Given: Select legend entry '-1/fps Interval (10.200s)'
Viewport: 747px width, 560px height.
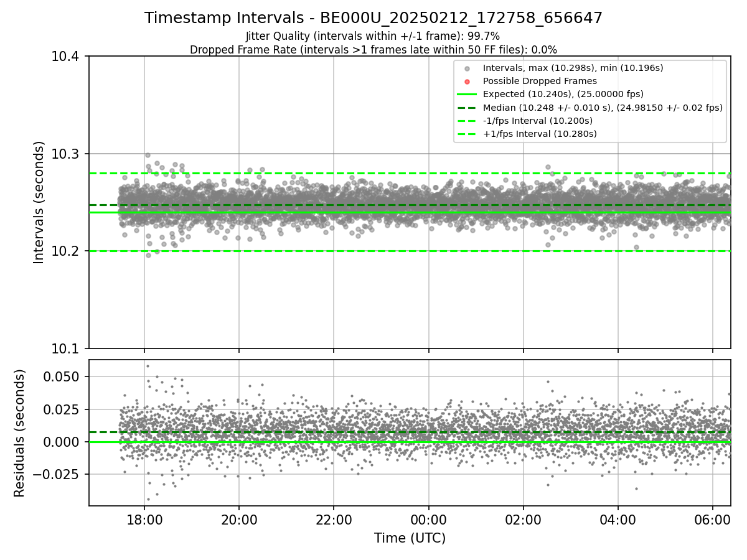Looking at the screenshot, I should (537, 121).
